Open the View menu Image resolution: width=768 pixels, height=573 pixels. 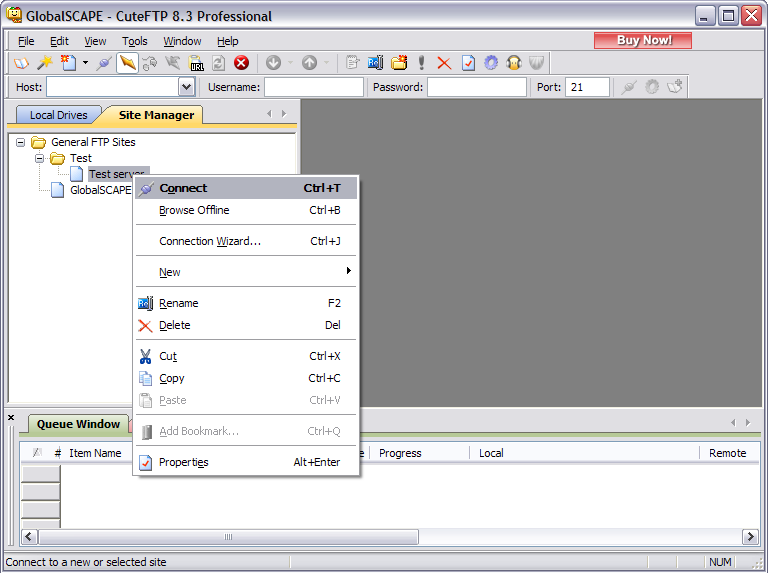click(x=95, y=41)
